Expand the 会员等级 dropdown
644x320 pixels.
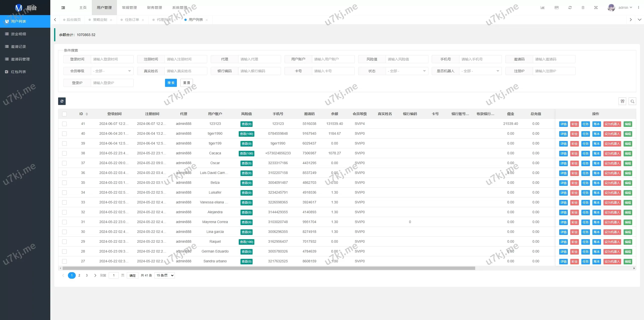pos(112,71)
